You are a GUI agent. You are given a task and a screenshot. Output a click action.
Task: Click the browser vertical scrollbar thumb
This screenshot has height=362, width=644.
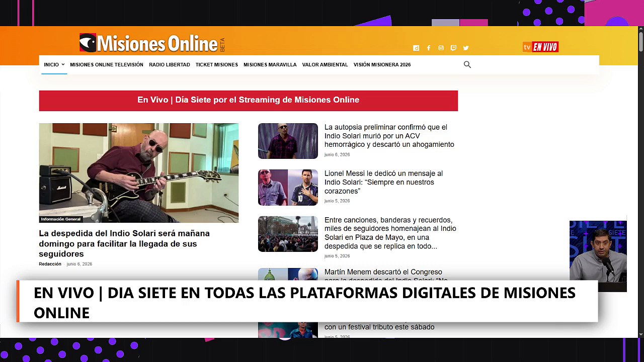[x=641, y=41]
